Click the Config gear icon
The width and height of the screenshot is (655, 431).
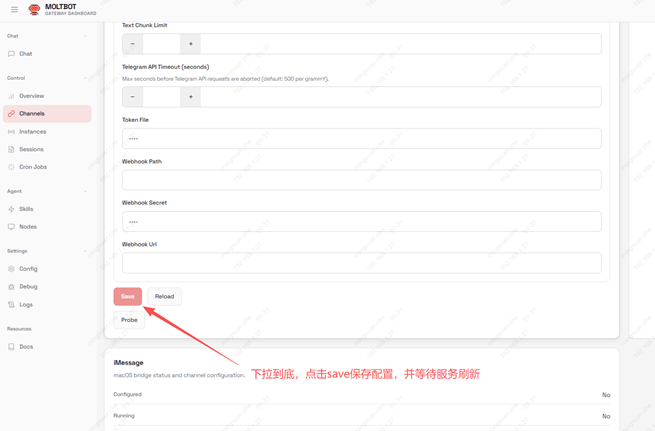[11, 269]
